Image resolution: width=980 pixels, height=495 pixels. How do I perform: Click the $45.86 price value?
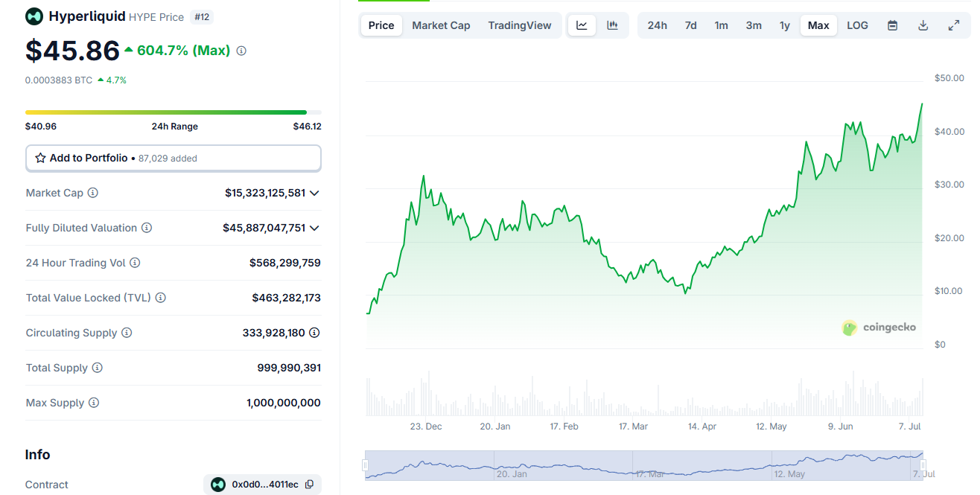(72, 51)
